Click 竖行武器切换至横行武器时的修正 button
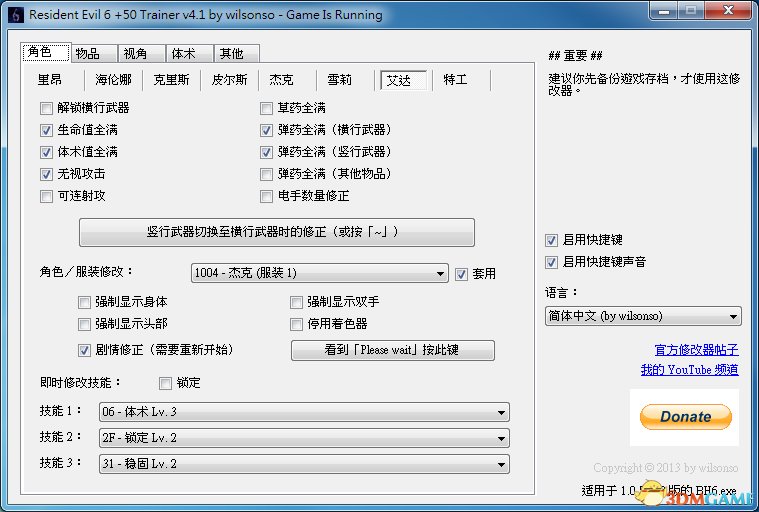Viewport: 759px width, 512px height. point(276,232)
